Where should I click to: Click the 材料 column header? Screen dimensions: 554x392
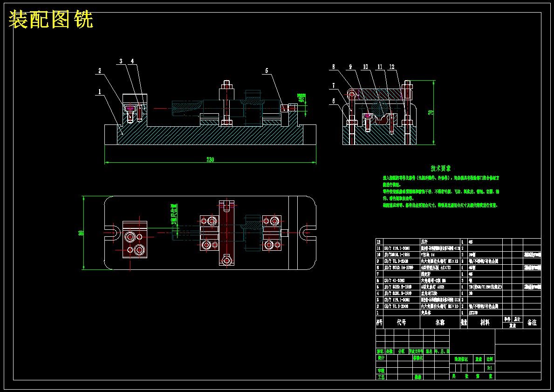click(485, 323)
